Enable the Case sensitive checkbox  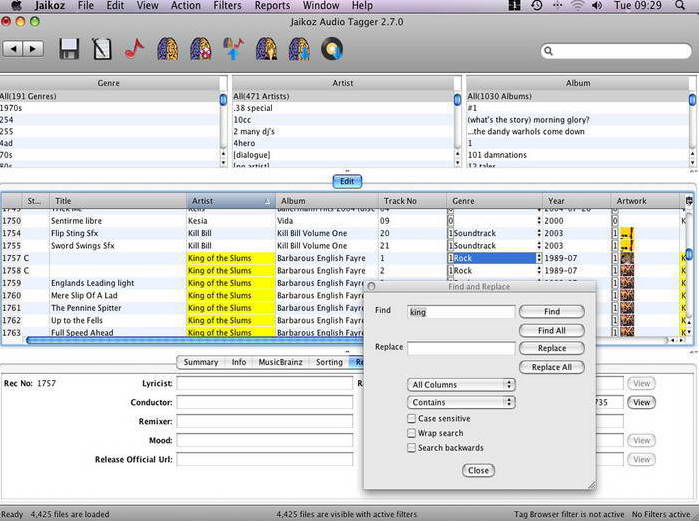click(411, 418)
